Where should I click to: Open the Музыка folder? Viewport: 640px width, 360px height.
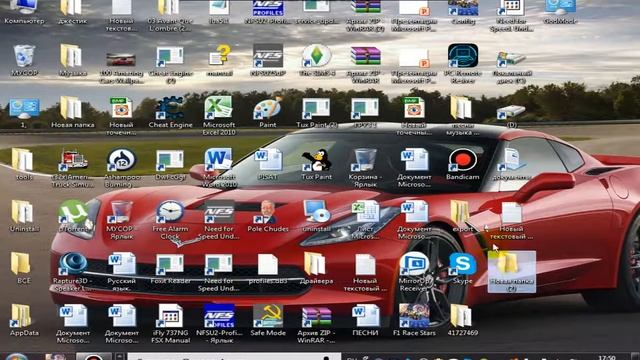(72, 60)
